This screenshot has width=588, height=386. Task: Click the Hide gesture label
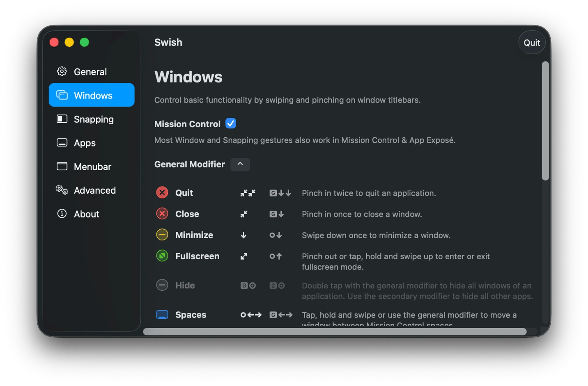(185, 286)
